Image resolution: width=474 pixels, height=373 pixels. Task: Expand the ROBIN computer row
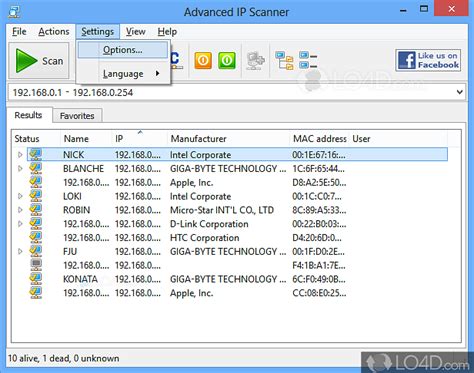(x=20, y=210)
